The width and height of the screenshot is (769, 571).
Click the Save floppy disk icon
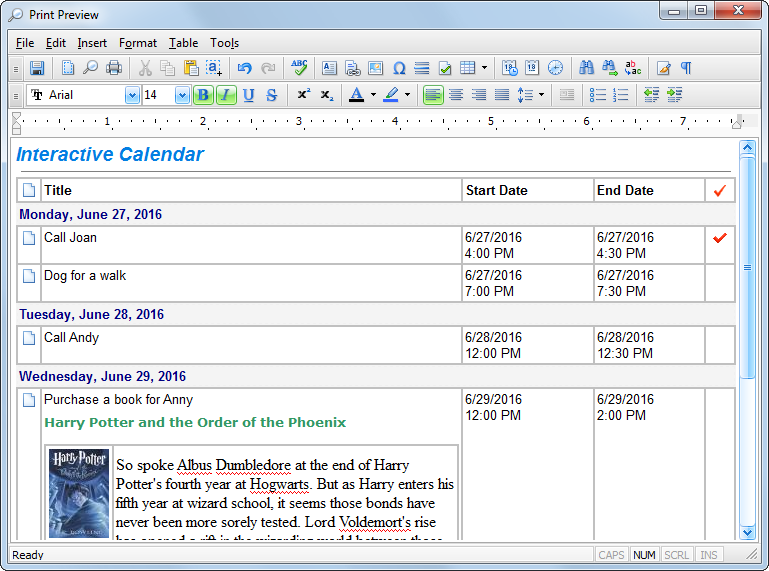click(37, 68)
